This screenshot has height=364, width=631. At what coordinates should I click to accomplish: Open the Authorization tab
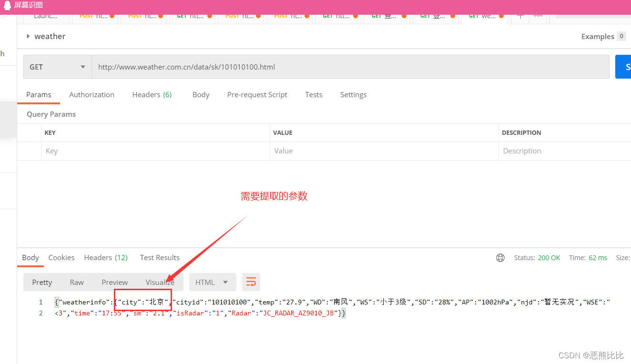92,94
